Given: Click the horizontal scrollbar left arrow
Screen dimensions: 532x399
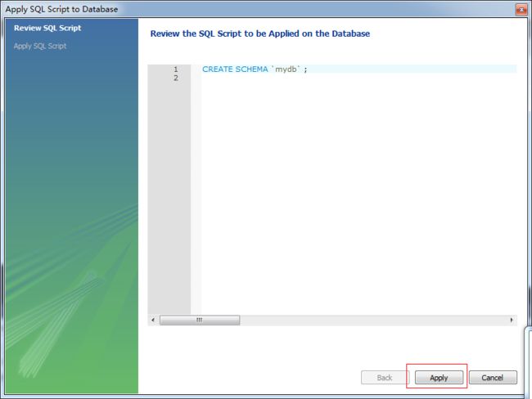Looking at the screenshot, I should [153, 320].
